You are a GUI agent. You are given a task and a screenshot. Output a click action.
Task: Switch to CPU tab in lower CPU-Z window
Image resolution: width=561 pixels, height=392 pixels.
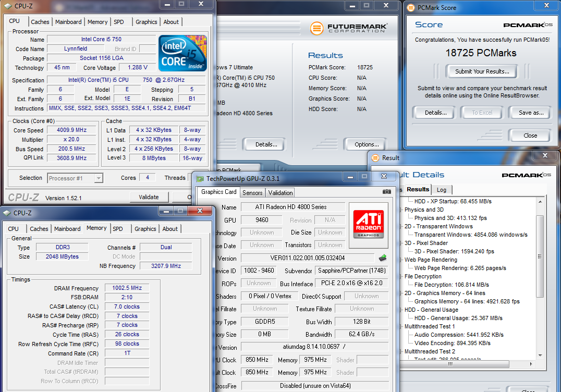pyautogui.click(x=13, y=229)
